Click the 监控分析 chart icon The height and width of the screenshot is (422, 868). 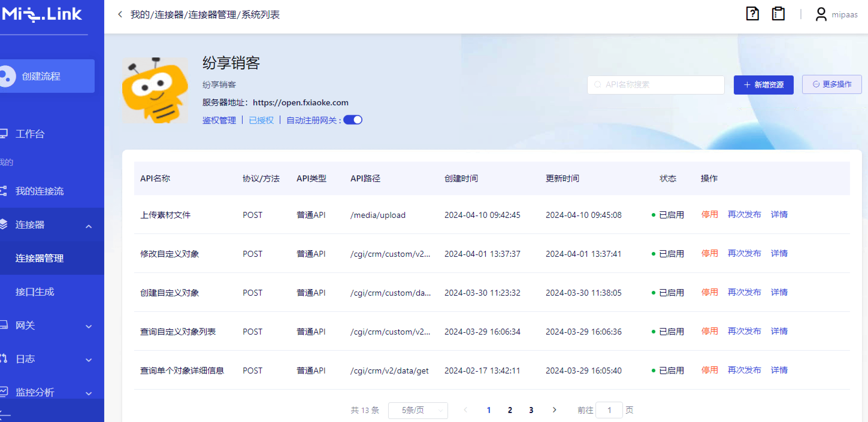coord(4,392)
